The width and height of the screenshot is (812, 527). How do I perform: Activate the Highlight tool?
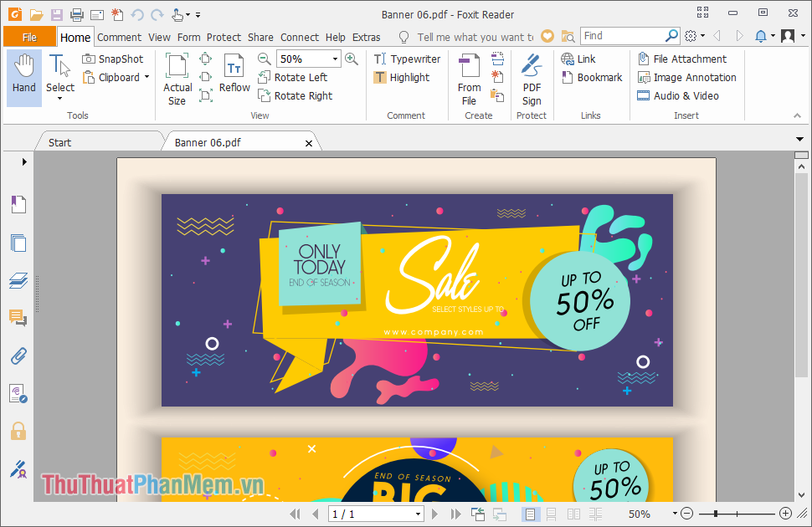click(402, 78)
